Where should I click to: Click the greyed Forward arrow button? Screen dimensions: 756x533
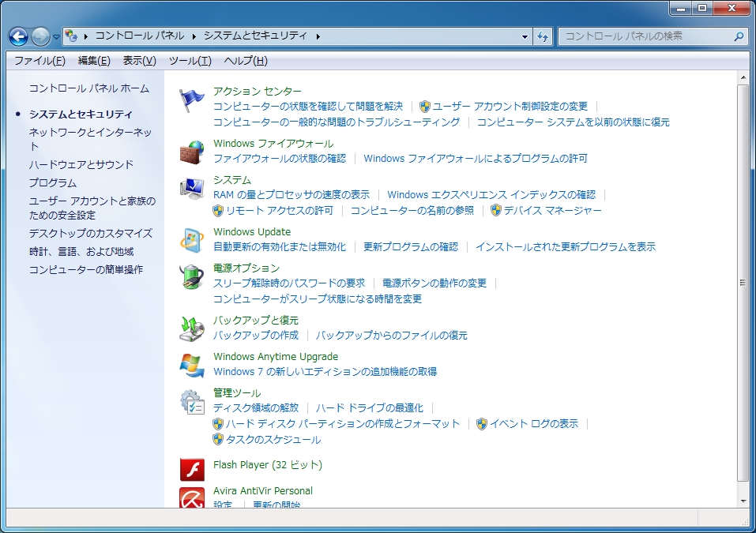pyautogui.click(x=40, y=36)
